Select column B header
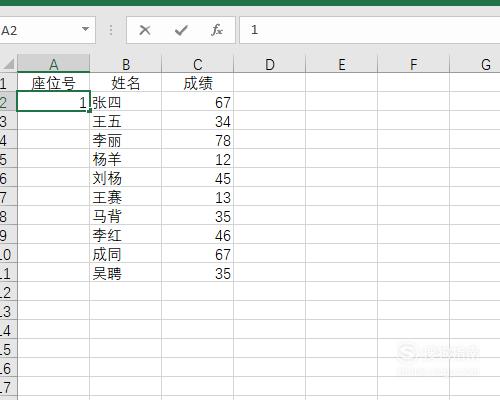The width and height of the screenshot is (500, 400). (x=126, y=63)
